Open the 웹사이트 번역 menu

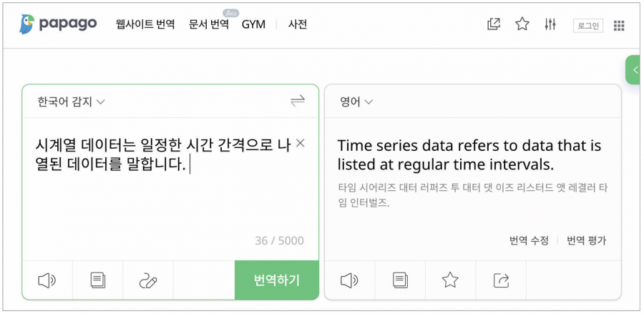(145, 24)
